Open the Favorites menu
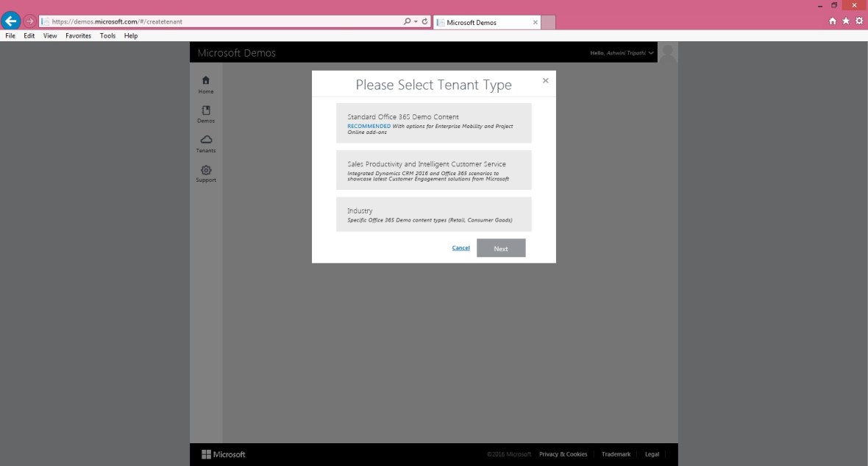This screenshot has width=868, height=466. [x=78, y=35]
